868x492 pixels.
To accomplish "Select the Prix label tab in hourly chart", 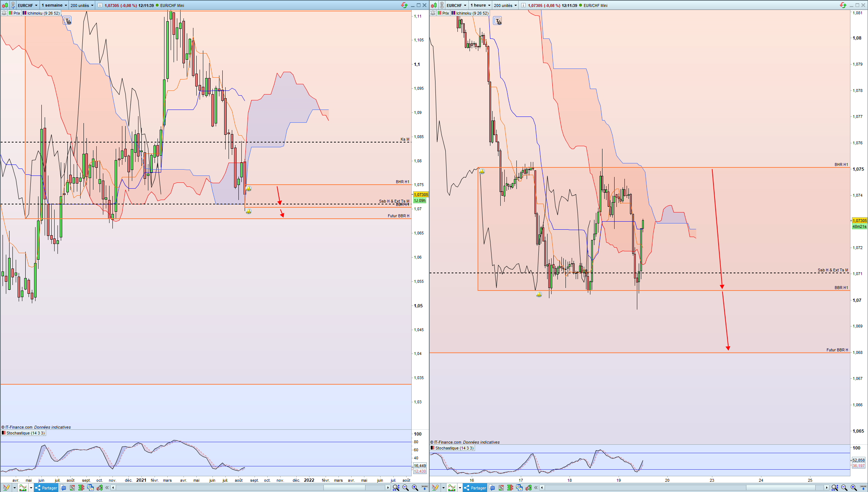I will tap(444, 13).
